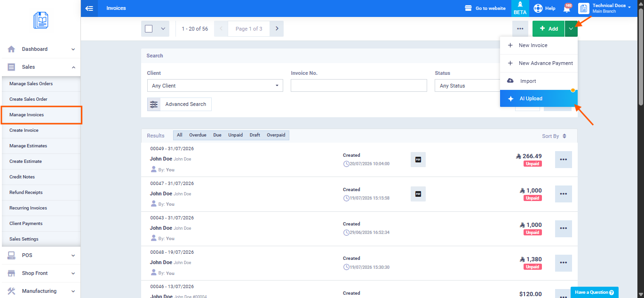Open Client Payments sidebar link

point(40,224)
